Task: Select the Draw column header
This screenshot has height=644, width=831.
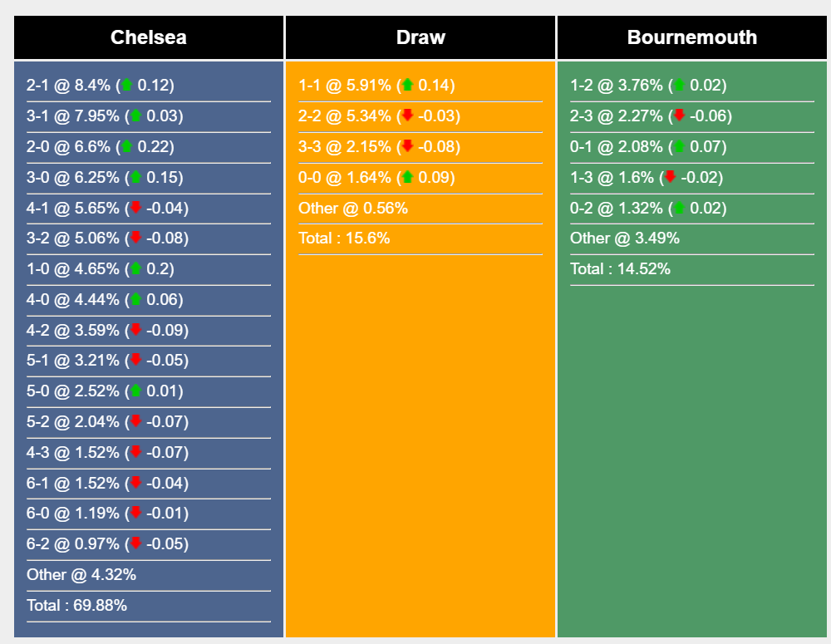Action: point(420,37)
